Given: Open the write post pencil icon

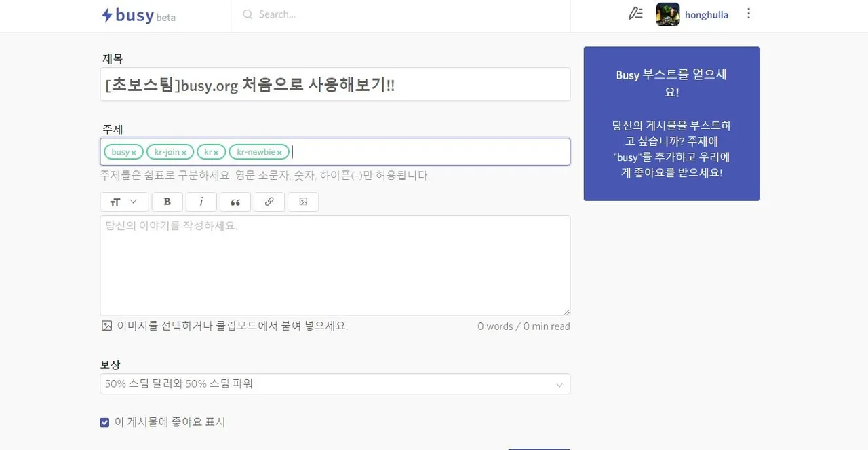Looking at the screenshot, I should 635,14.
